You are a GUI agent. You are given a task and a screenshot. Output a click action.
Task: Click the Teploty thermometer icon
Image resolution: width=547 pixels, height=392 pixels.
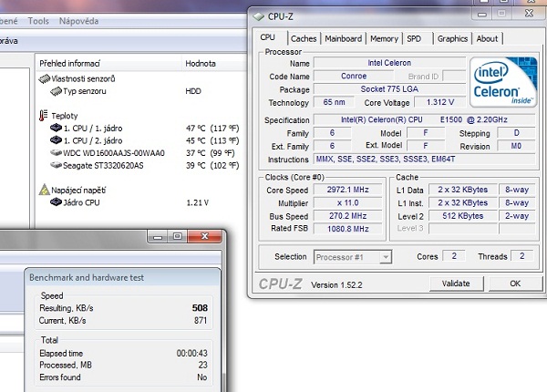pos(45,116)
